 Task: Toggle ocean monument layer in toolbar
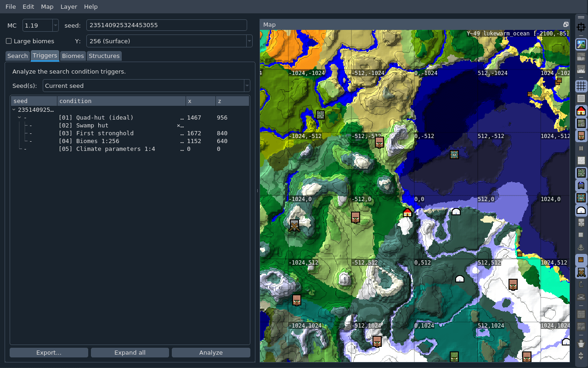pos(581,198)
